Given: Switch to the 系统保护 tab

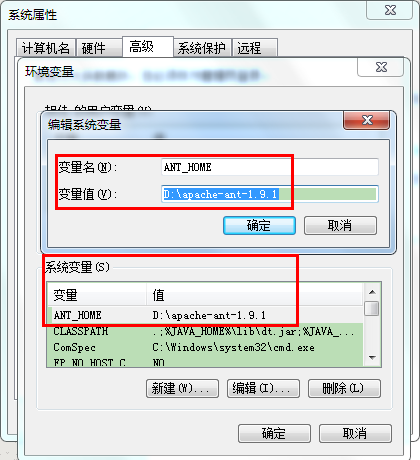Looking at the screenshot, I should 202,48.
